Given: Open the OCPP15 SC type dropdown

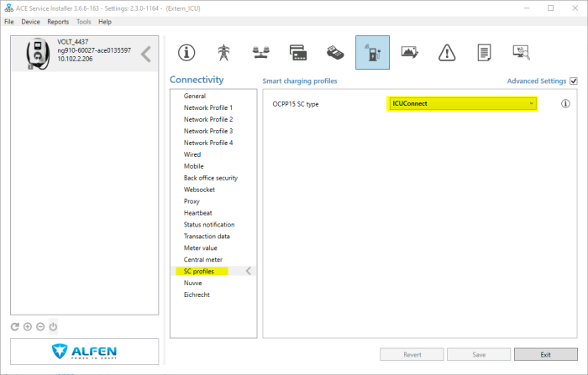Looking at the screenshot, I should tap(462, 103).
